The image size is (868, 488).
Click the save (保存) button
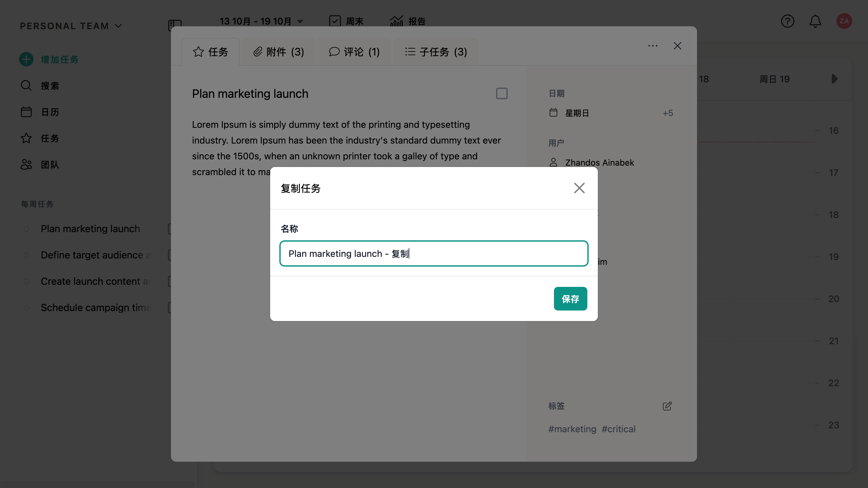[570, 299]
